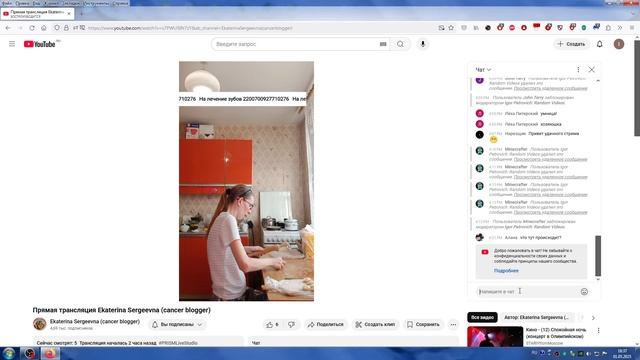Bookmark this page with star icon
The image size is (640, 360).
click(451, 28)
